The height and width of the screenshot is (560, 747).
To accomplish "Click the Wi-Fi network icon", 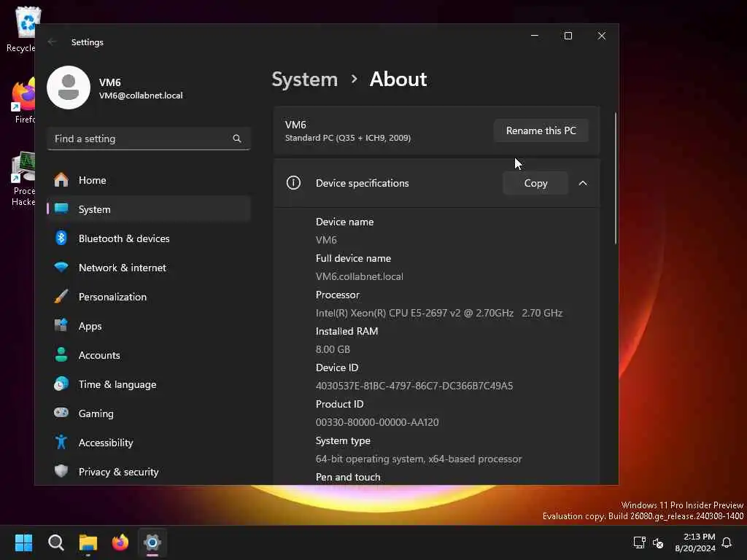I will click(61, 267).
